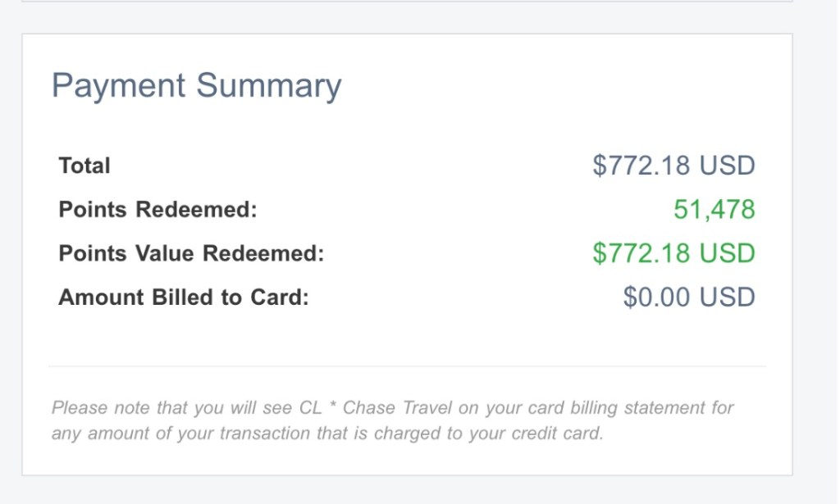This screenshot has width=840, height=504.
Task: Click the bold "Total" label
Action: coord(84,166)
